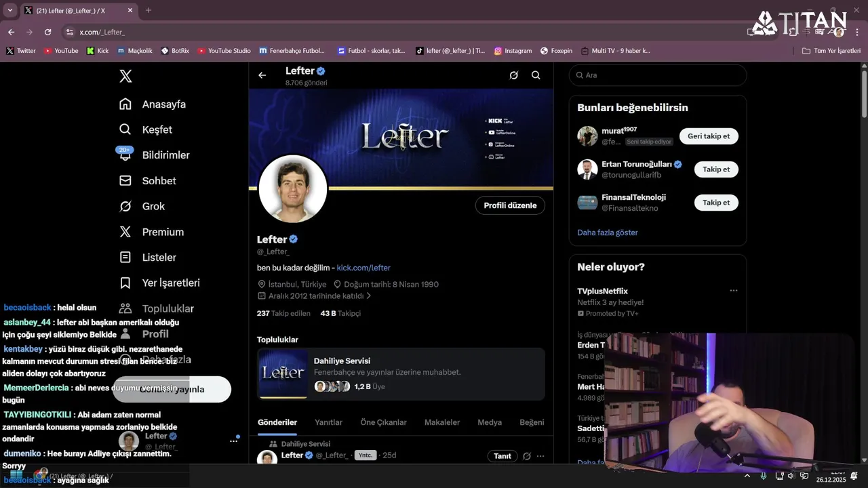Screen dimensions: 868x488
Task: Click Grok icon in profile header
Action: (x=513, y=75)
